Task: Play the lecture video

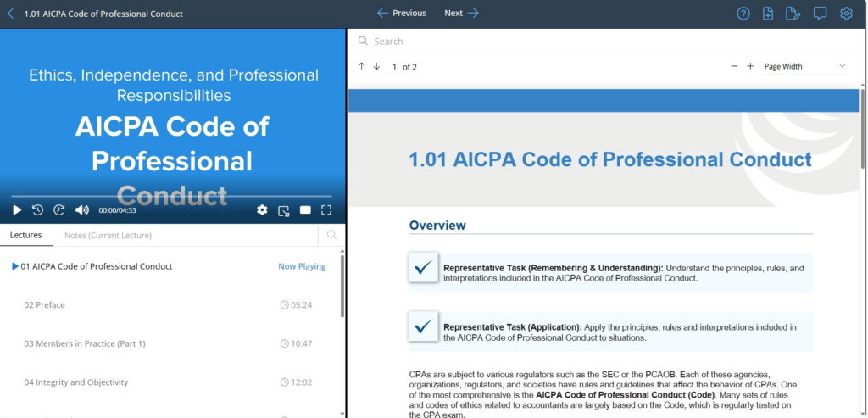Action: (17, 210)
